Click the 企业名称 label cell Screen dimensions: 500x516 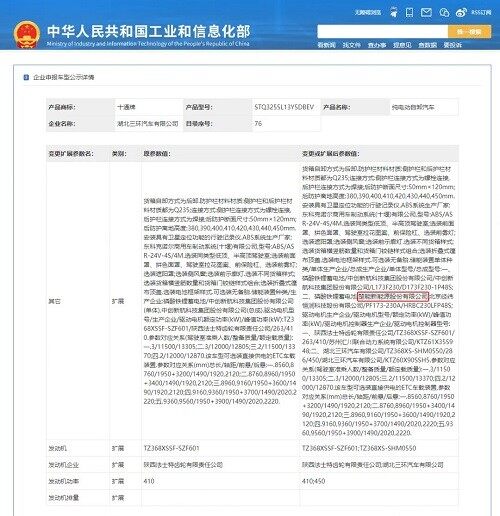click(80, 124)
